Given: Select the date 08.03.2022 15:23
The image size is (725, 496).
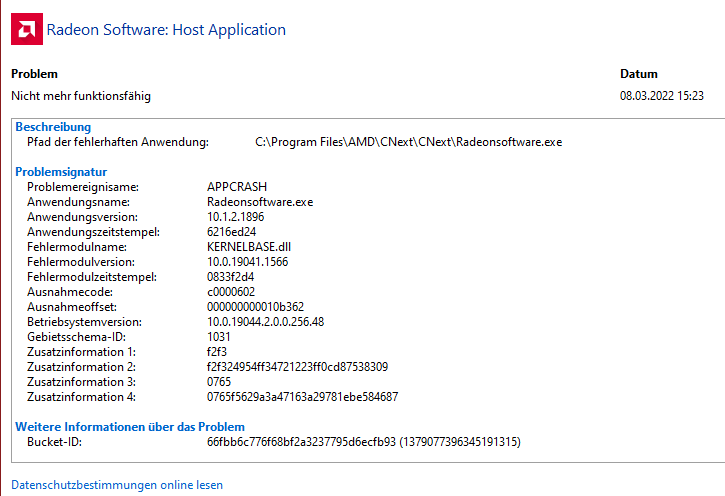Looking at the screenshot, I should (x=662, y=96).
